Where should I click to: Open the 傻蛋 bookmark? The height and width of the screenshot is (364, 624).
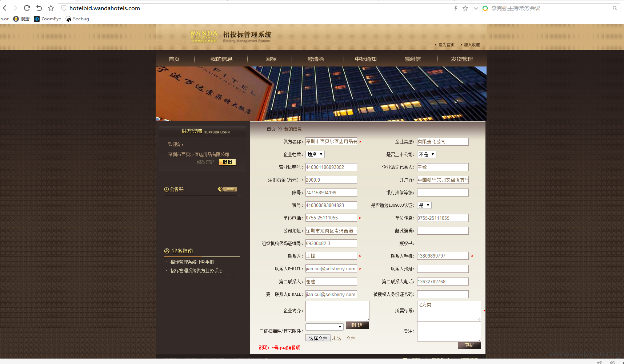[21, 19]
